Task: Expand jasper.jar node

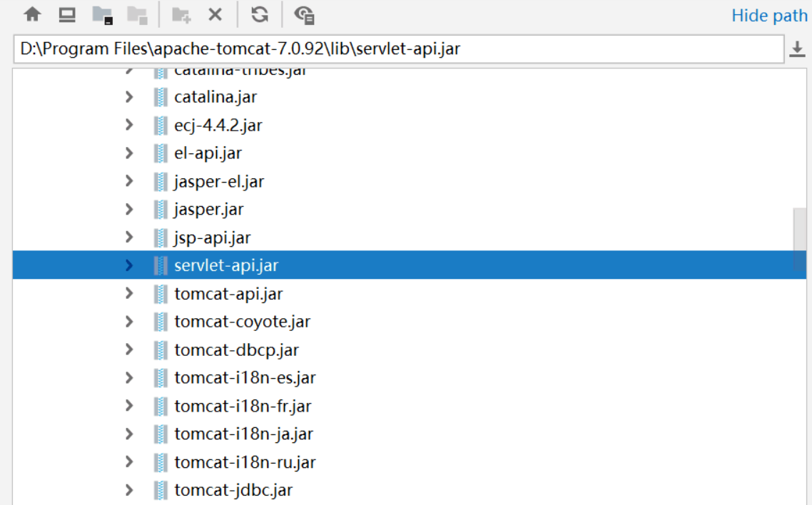Action: tap(129, 209)
